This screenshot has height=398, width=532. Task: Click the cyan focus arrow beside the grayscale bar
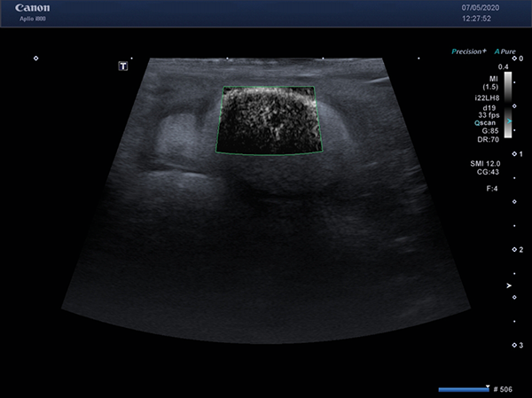509,121
